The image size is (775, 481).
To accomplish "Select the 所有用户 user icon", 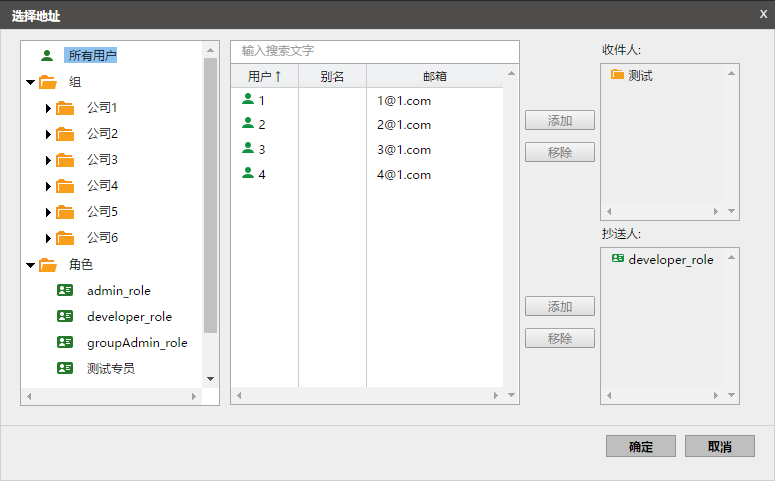I will tap(47, 56).
